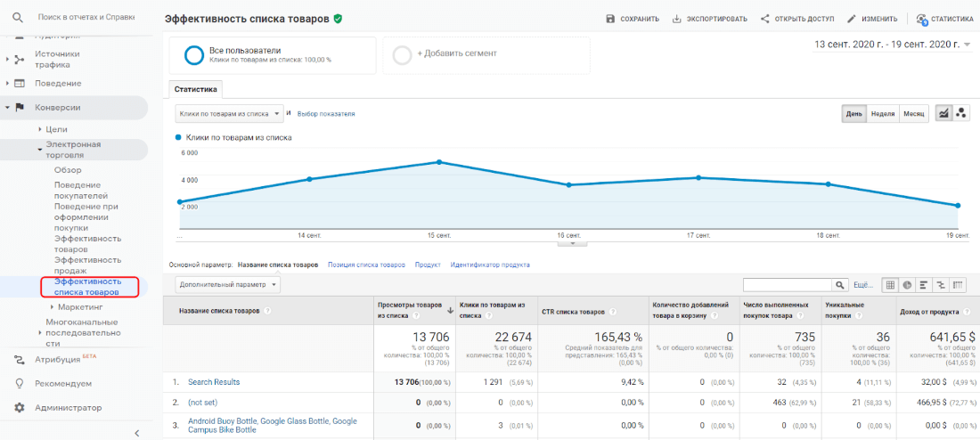Click the Поведение sidebar icon

tap(20, 83)
